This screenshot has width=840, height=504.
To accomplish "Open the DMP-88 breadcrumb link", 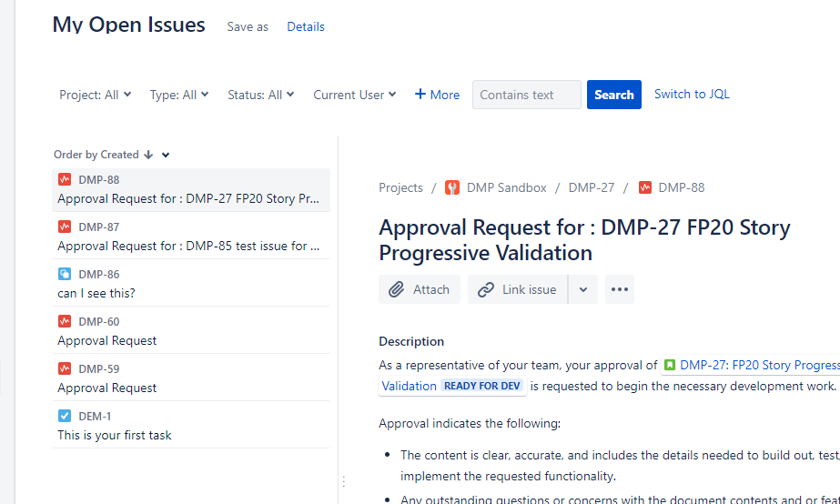I will (682, 187).
